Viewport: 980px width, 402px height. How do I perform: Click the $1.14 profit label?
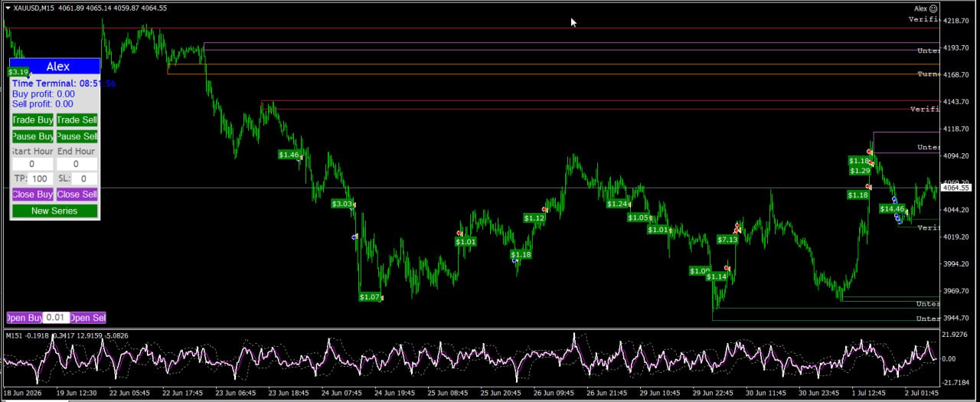pyautogui.click(x=717, y=277)
